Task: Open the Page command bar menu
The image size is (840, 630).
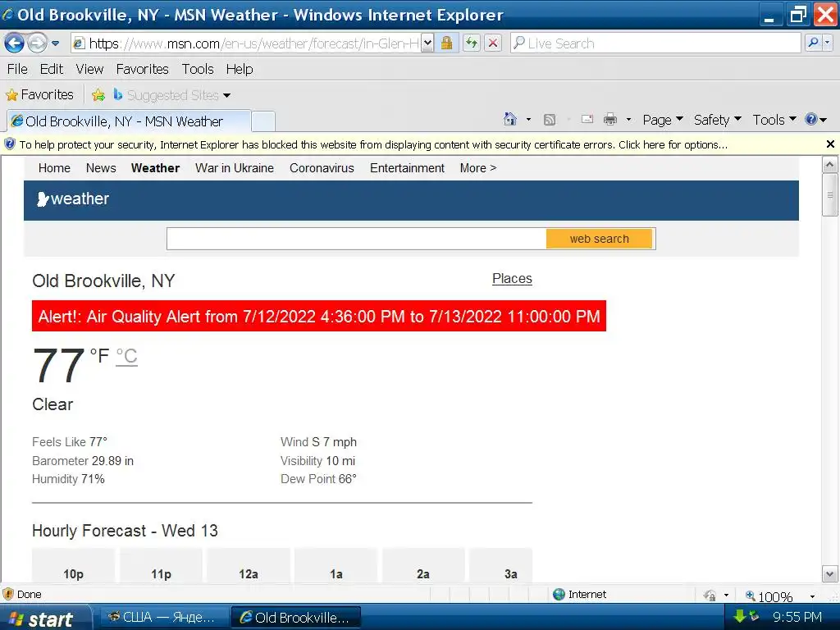Action: pyautogui.click(x=663, y=120)
